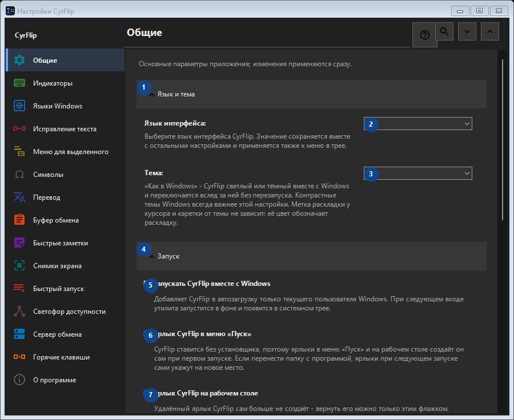514x420 pixels.
Task: Click the magnifier search icon
Action: click(444, 31)
